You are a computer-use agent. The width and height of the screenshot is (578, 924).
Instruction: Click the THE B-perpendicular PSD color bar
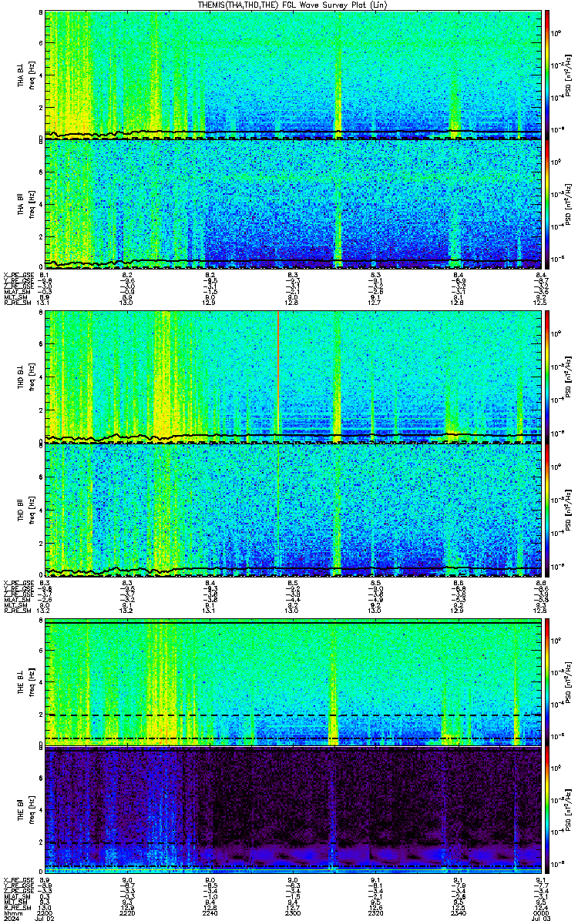point(547,683)
